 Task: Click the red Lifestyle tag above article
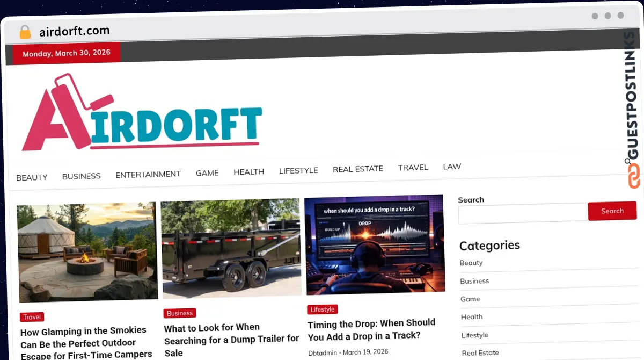[323, 309]
